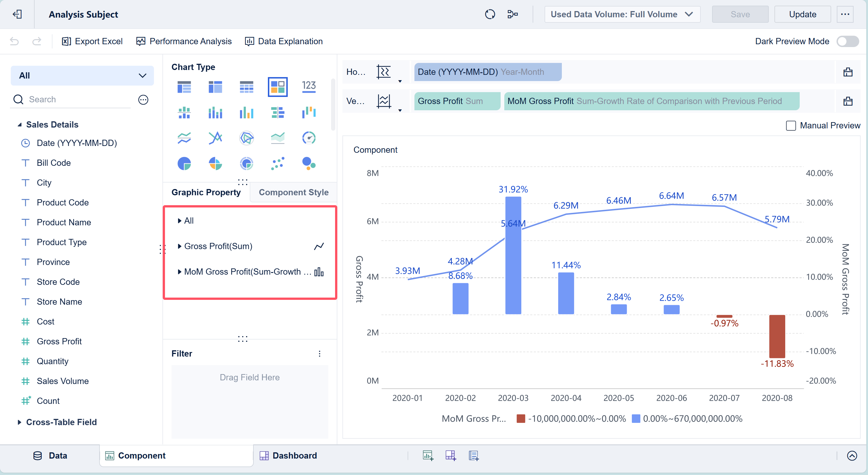The image size is (868, 475).
Task: Select the custom chart type icon
Action: [x=278, y=87]
